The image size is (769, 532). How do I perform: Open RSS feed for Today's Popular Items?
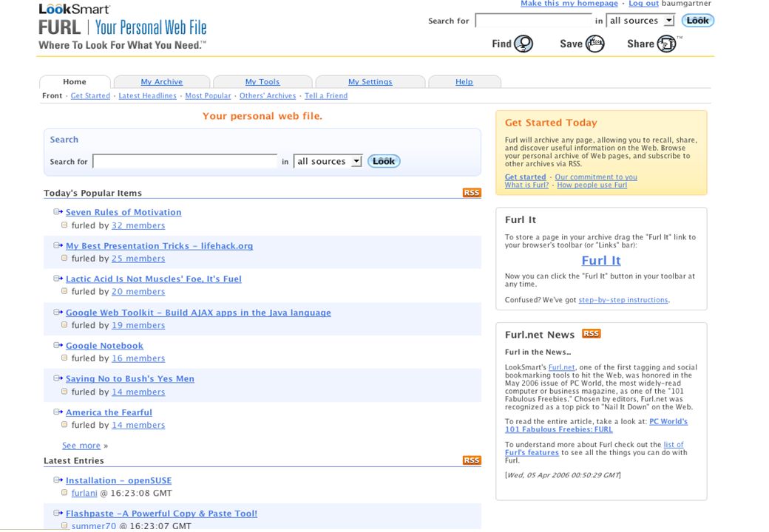point(472,193)
